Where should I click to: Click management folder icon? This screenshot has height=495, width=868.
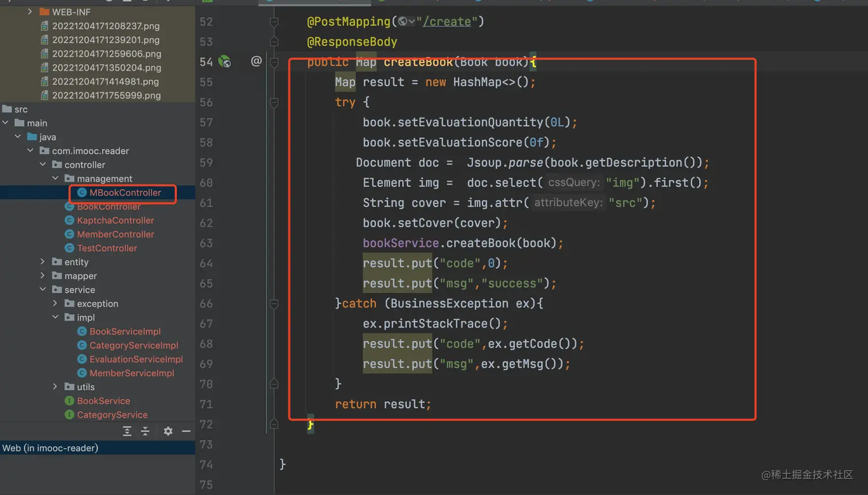(x=69, y=178)
